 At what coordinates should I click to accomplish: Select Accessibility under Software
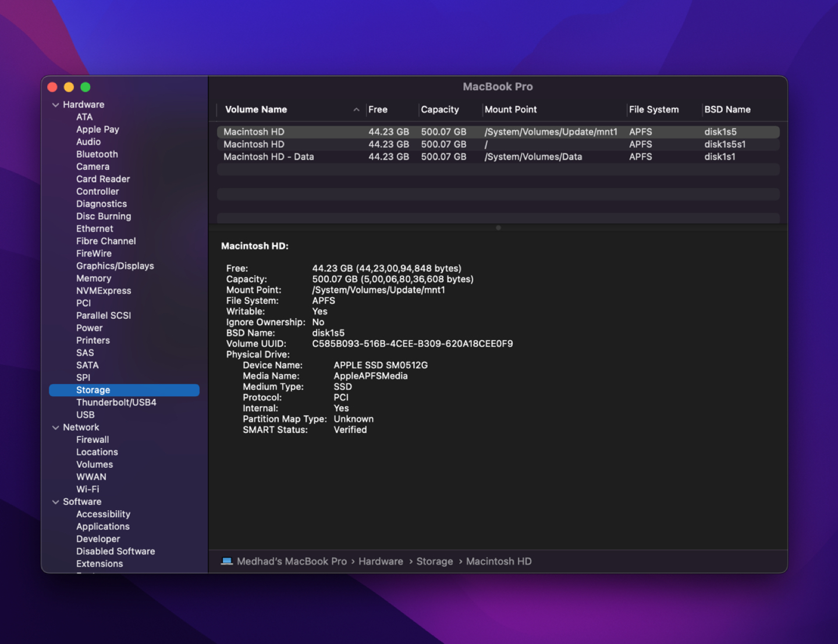(104, 514)
